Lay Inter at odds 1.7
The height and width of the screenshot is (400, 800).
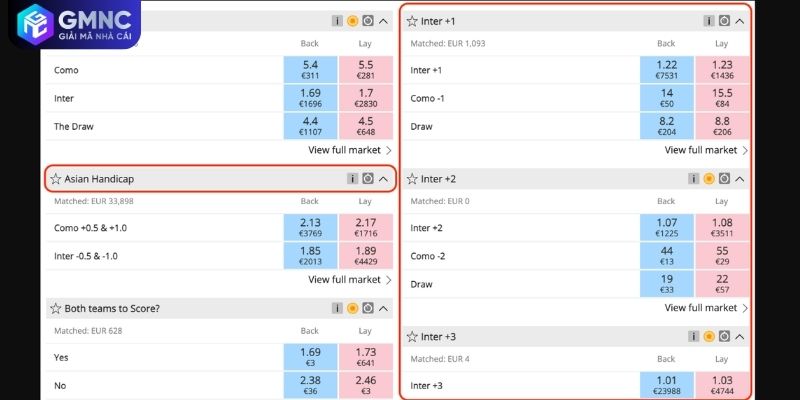pyautogui.click(x=365, y=97)
